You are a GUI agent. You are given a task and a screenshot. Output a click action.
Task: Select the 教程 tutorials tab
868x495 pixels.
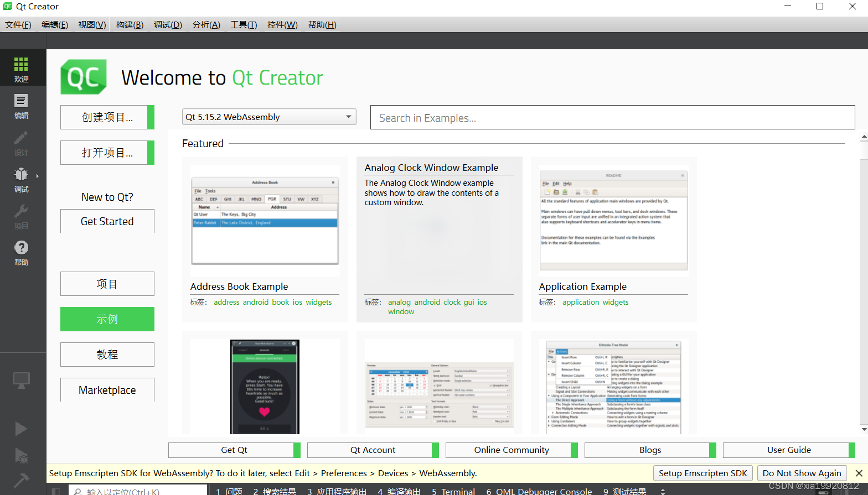click(107, 355)
